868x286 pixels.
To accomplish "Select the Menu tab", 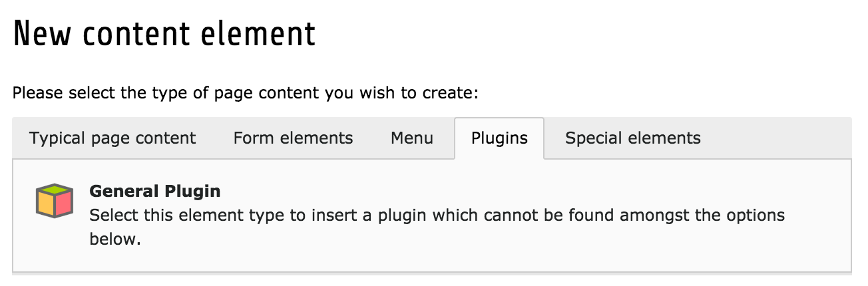I will (411, 138).
